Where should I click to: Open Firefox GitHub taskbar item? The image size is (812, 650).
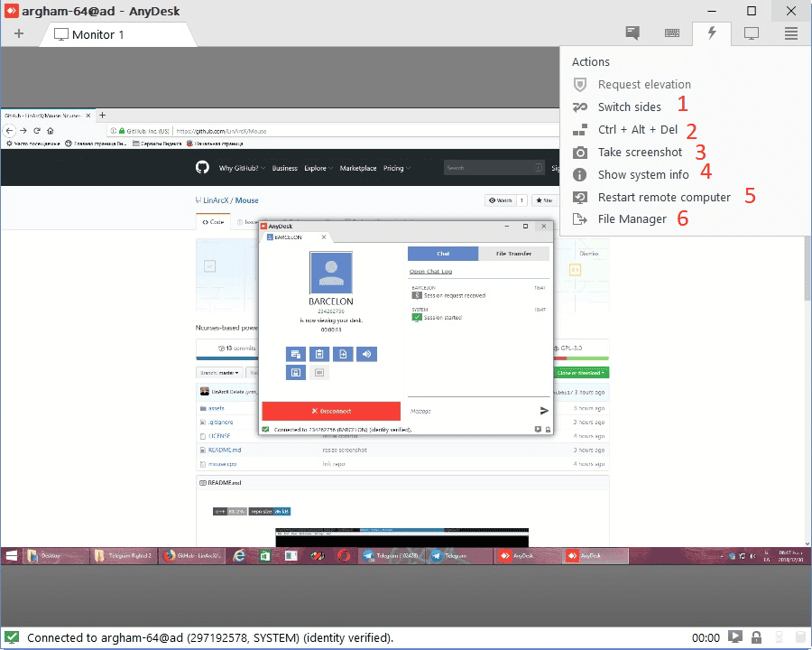(x=193, y=556)
